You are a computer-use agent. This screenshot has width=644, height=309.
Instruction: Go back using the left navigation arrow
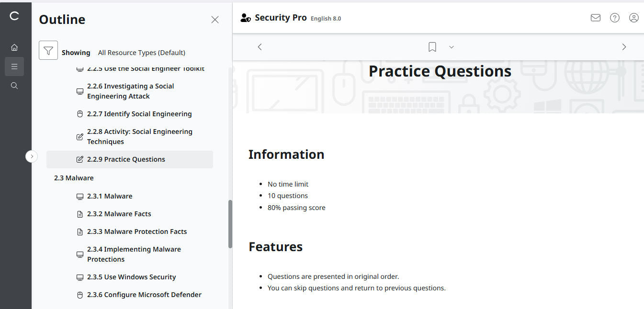coord(260,46)
